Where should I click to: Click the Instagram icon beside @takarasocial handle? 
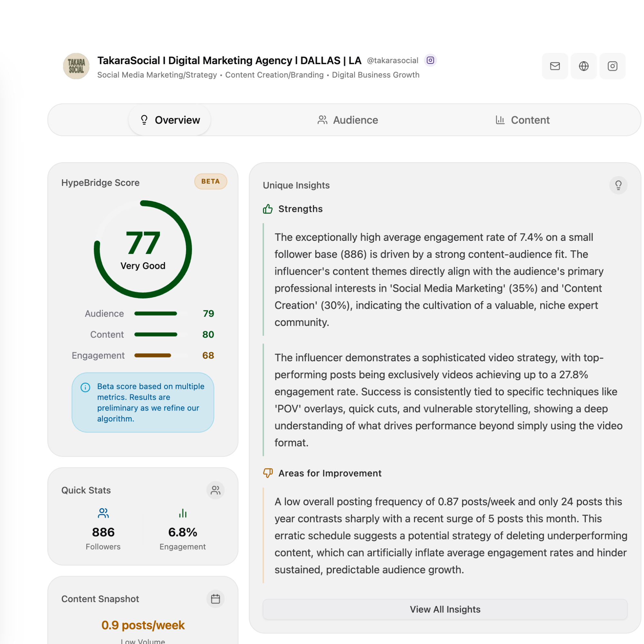[x=430, y=60]
